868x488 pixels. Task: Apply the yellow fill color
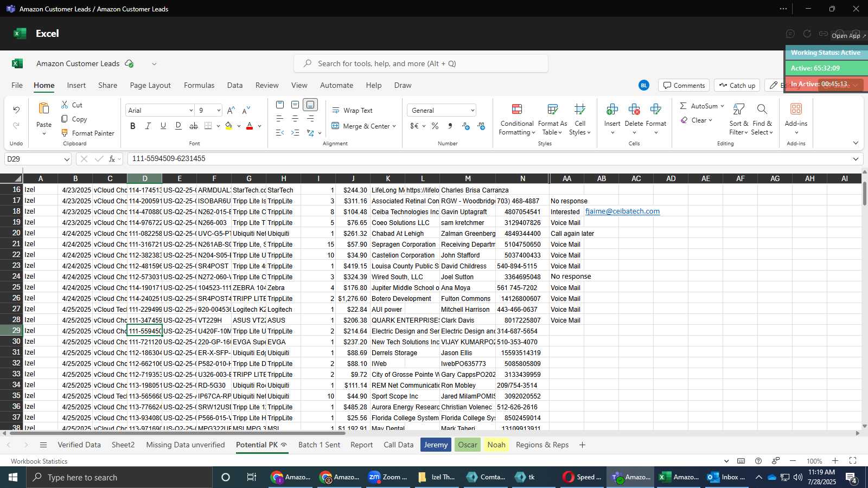[x=229, y=126]
